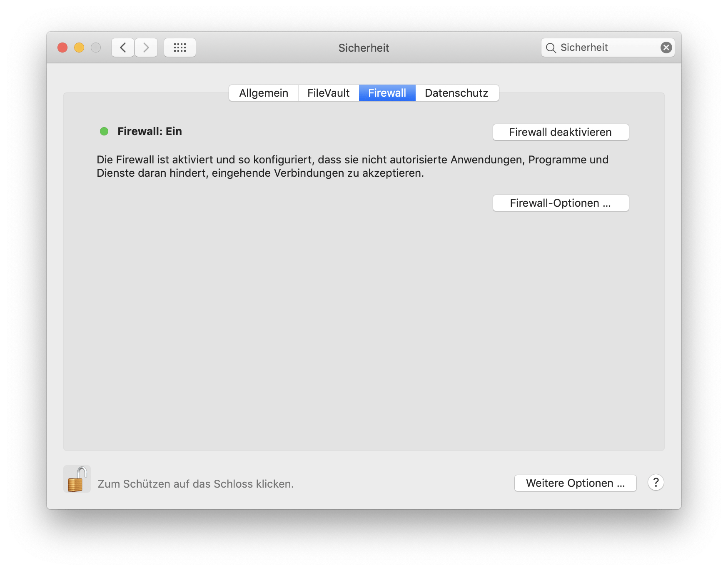Click the firewall description paragraph

click(352, 166)
